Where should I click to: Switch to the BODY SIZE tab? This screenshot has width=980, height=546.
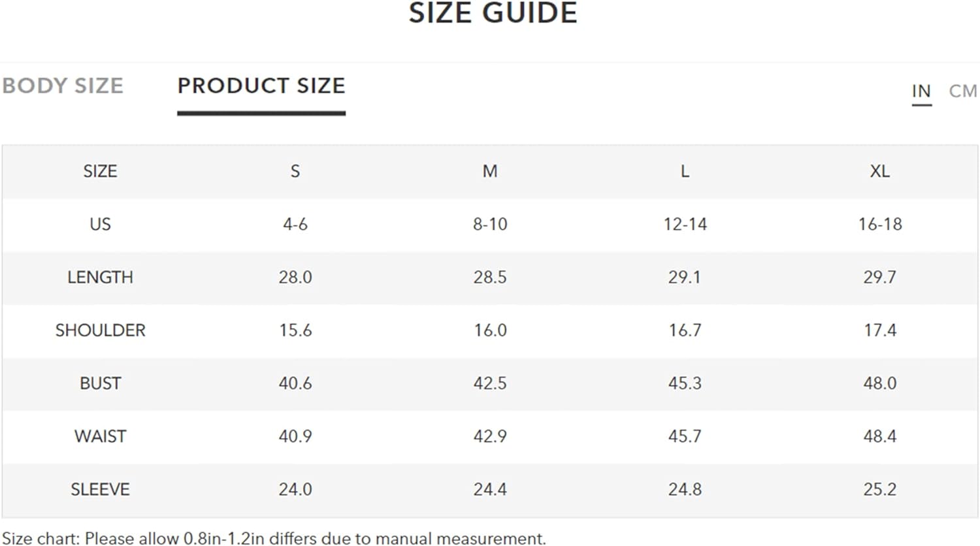pyautogui.click(x=63, y=86)
